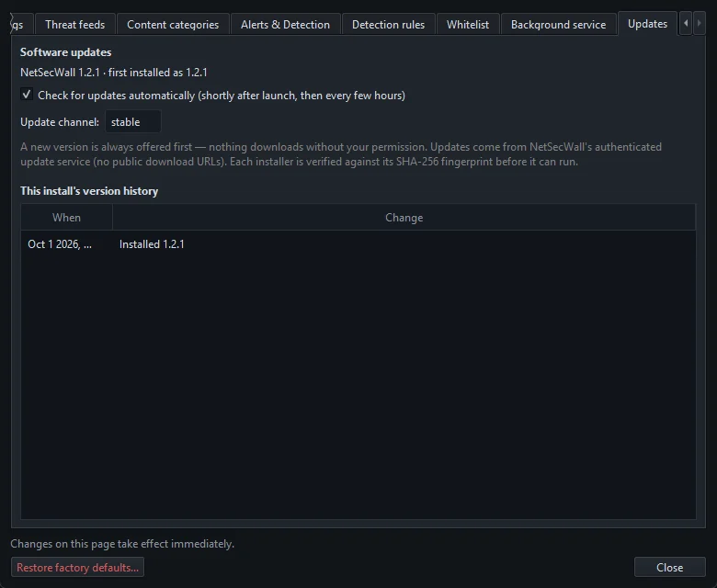Switch to Background service tab

point(558,25)
